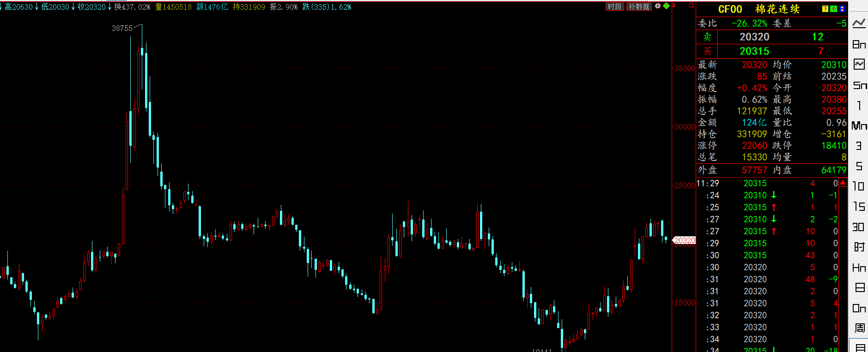
Task: Switch to the 日 daily period
Action: (860, 287)
